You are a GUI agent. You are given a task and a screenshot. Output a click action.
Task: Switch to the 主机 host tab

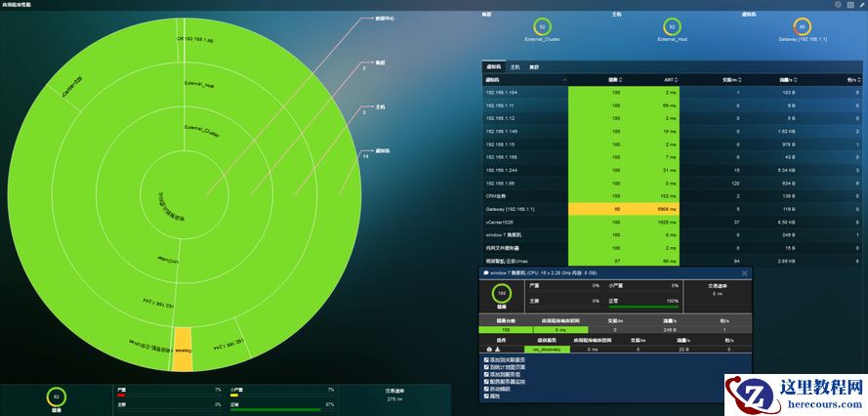tap(515, 67)
